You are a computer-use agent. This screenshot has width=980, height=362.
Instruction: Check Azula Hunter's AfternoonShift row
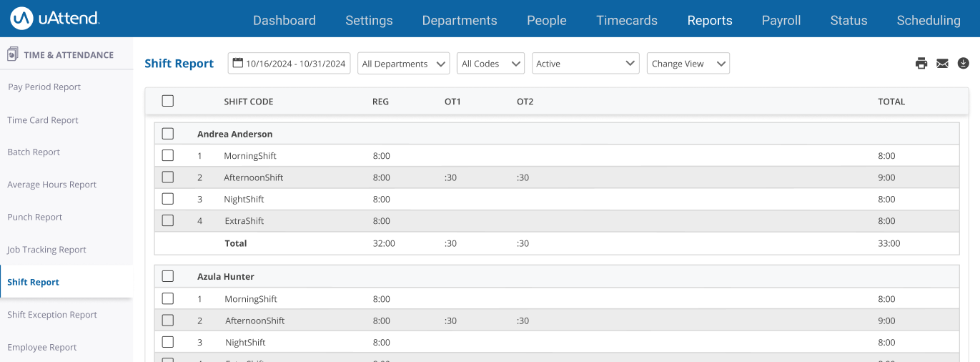(x=168, y=320)
